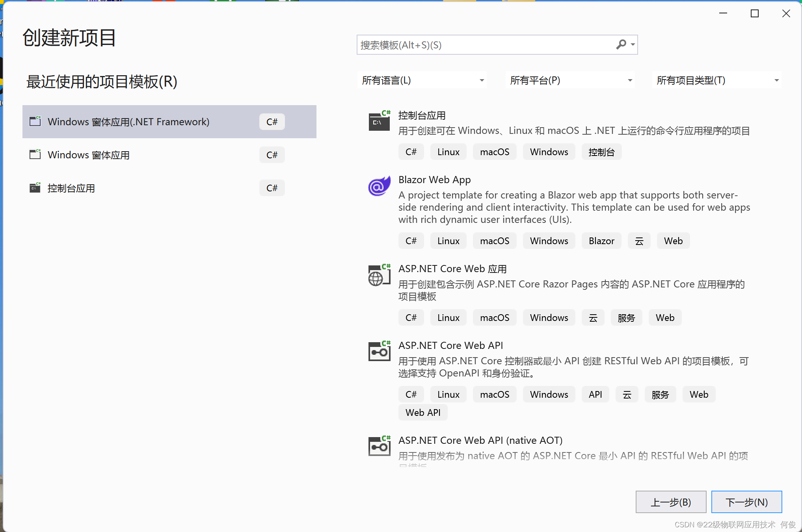The height and width of the screenshot is (532, 802).
Task: Select the Blazor Web App template title
Action: (434, 180)
